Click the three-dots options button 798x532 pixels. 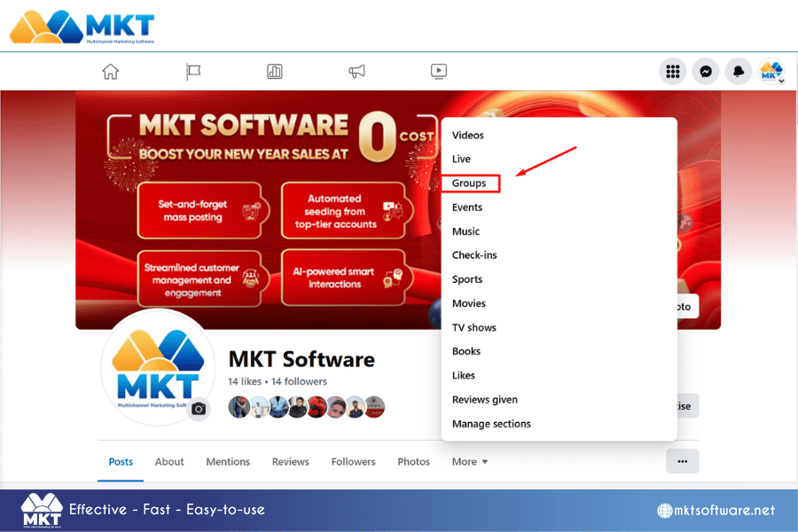(x=683, y=461)
